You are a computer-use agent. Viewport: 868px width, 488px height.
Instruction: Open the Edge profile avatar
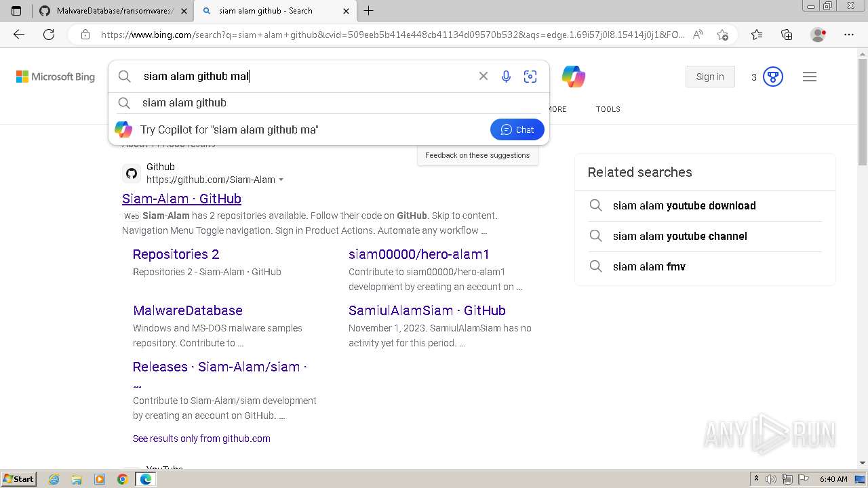click(818, 35)
